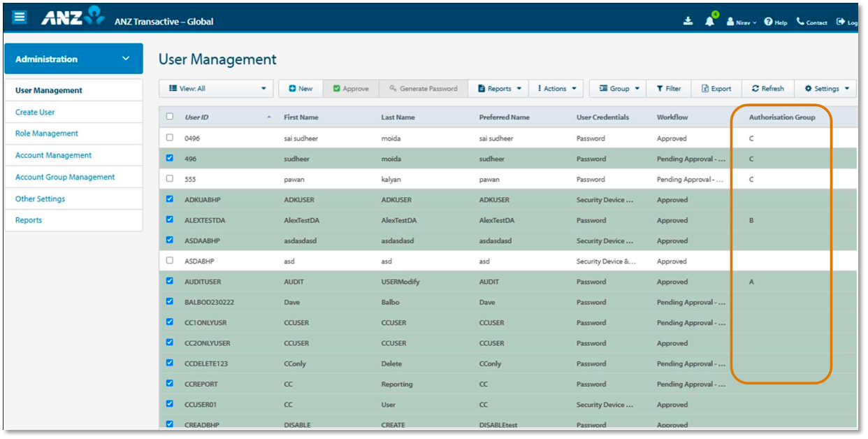Open Role Management in sidebar
Image resolution: width=868 pixels, height=439 pixels.
[x=47, y=134]
